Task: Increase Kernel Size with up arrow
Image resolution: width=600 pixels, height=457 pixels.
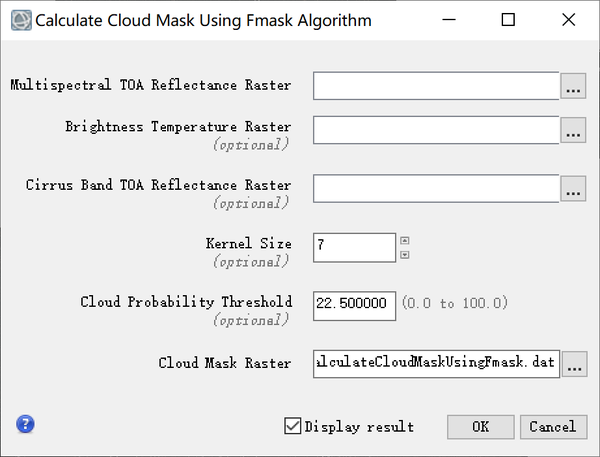Action: (x=404, y=240)
